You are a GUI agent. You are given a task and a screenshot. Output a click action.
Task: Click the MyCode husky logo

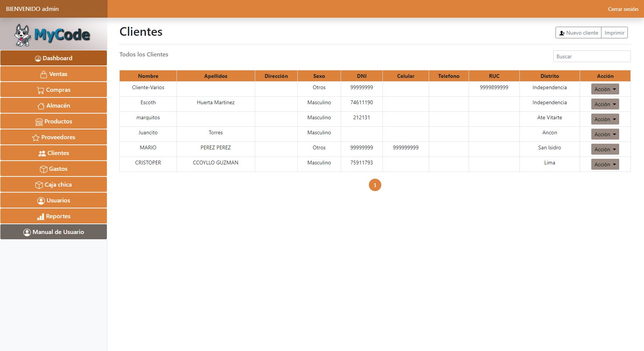pos(23,35)
